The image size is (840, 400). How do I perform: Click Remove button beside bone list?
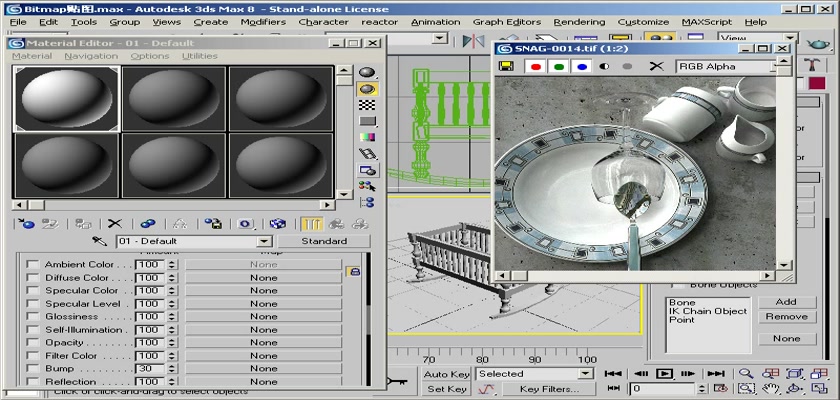pyautogui.click(x=786, y=316)
